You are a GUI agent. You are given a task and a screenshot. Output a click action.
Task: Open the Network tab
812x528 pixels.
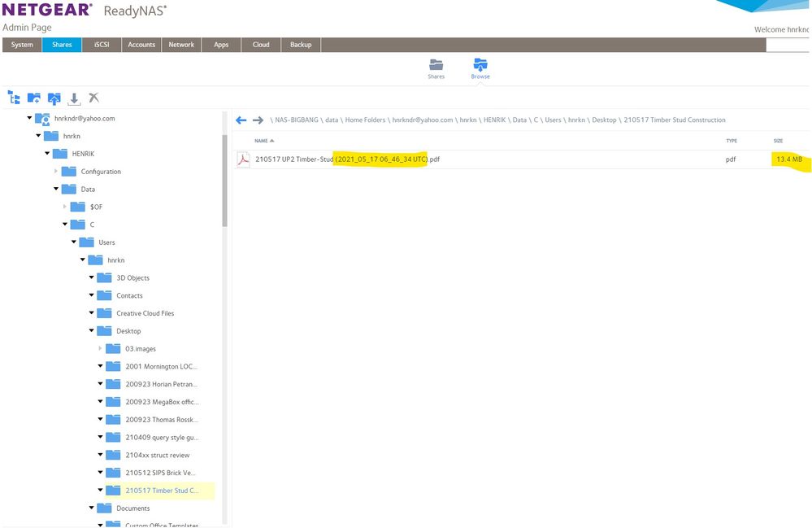[x=181, y=45]
